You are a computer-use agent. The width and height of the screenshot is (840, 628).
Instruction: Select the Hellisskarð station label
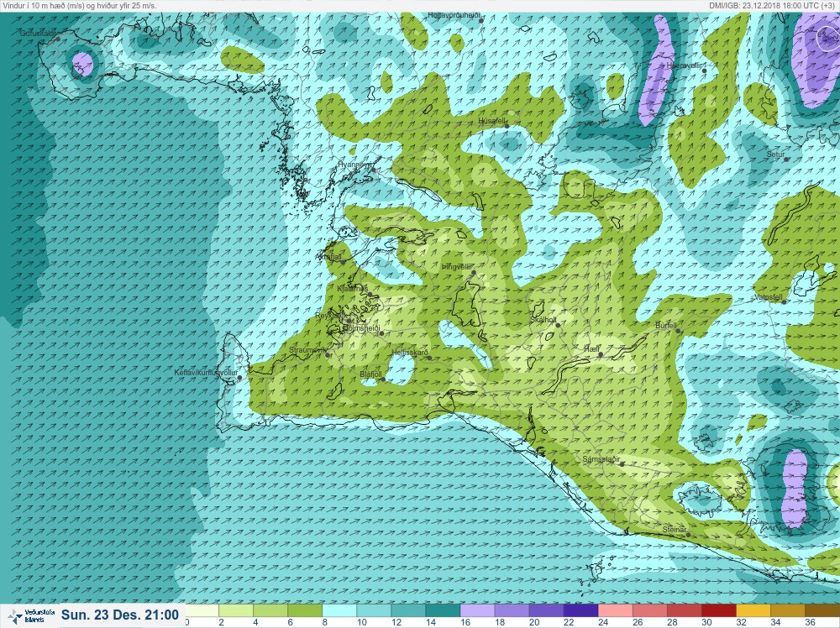tap(410, 353)
